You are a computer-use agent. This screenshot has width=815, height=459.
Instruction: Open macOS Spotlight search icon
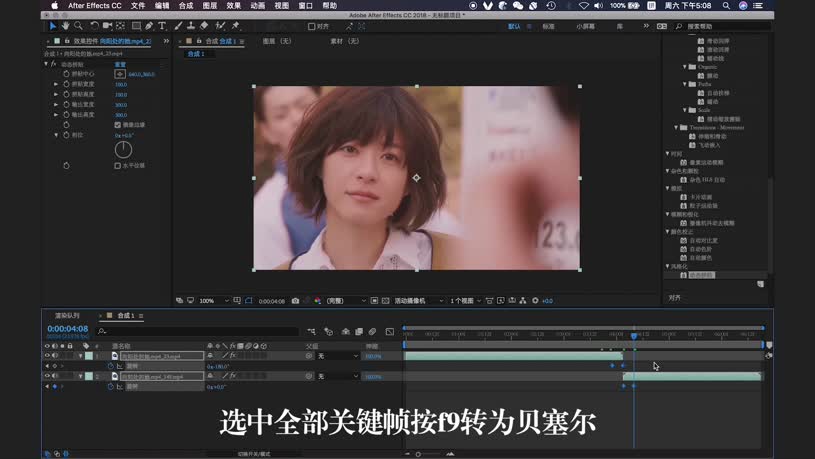click(x=726, y=6)
